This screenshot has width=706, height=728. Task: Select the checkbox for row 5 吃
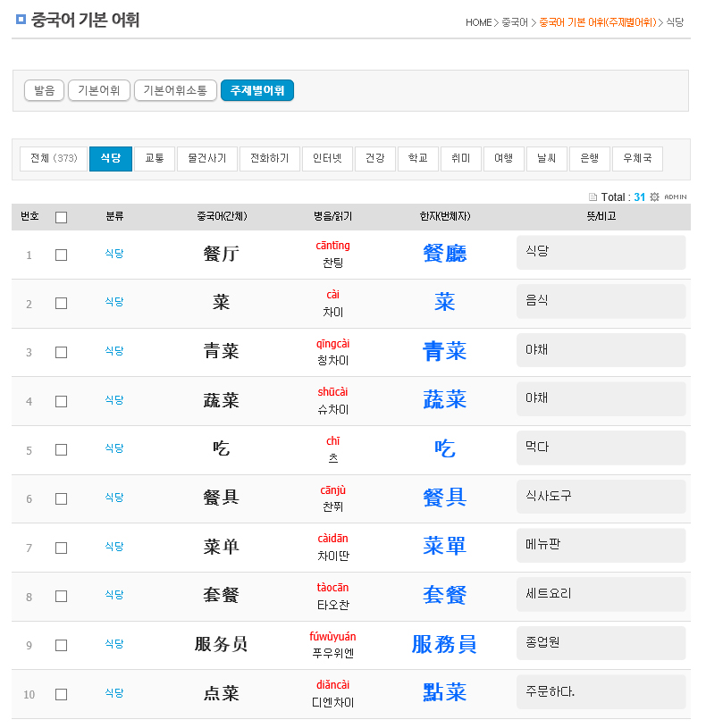(61, 450)
